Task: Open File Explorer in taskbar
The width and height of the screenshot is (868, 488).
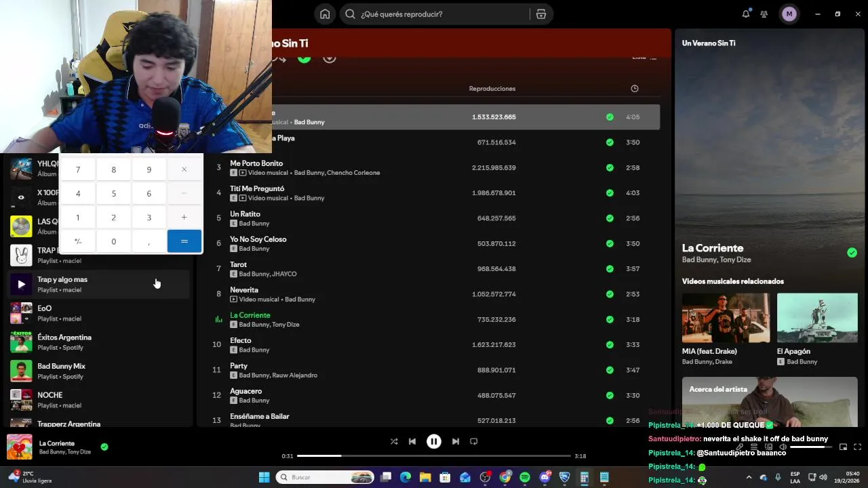Action: (x=425, y=478)
